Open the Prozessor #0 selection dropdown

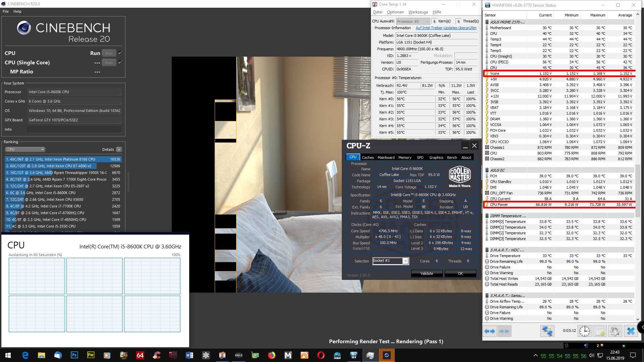(x=413, y=21)
